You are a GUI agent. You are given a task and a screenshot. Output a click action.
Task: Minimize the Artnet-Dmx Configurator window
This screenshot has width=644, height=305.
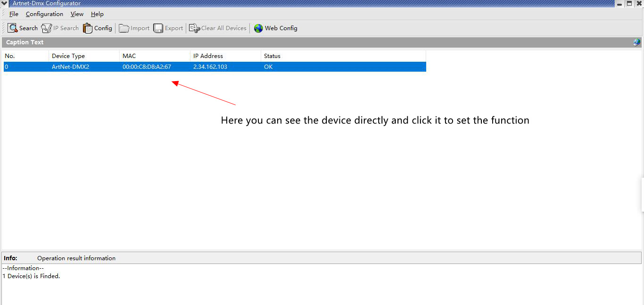tap(619, 3)
